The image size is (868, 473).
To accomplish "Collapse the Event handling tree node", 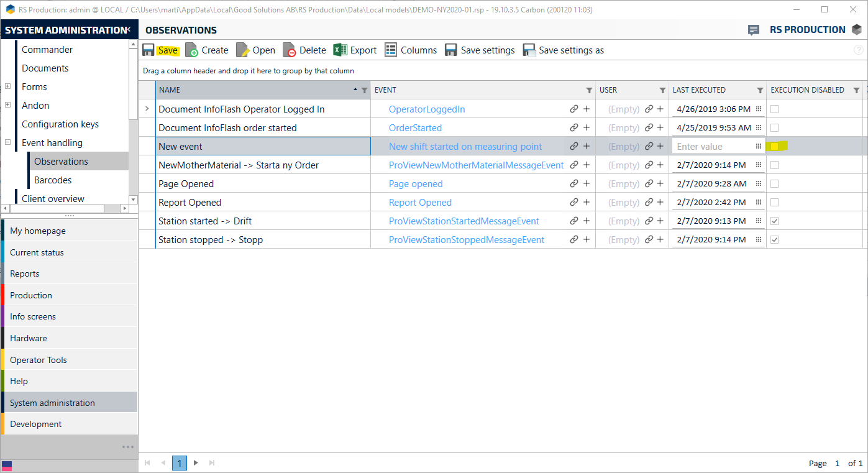I will [x=7, y=143].
